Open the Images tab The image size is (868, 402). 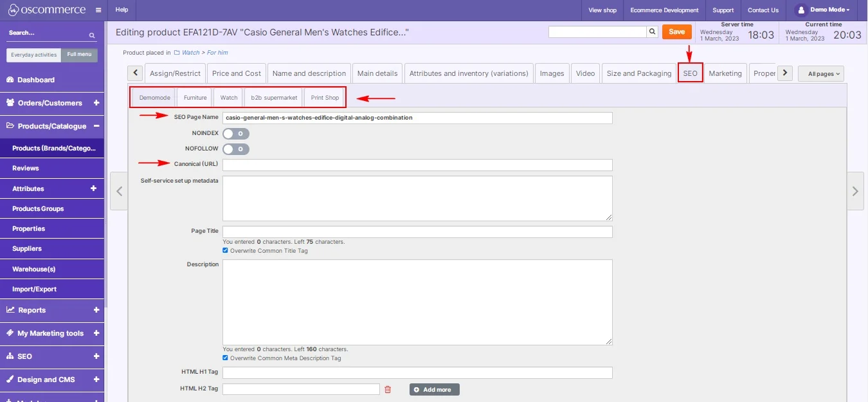coord(552,73)
